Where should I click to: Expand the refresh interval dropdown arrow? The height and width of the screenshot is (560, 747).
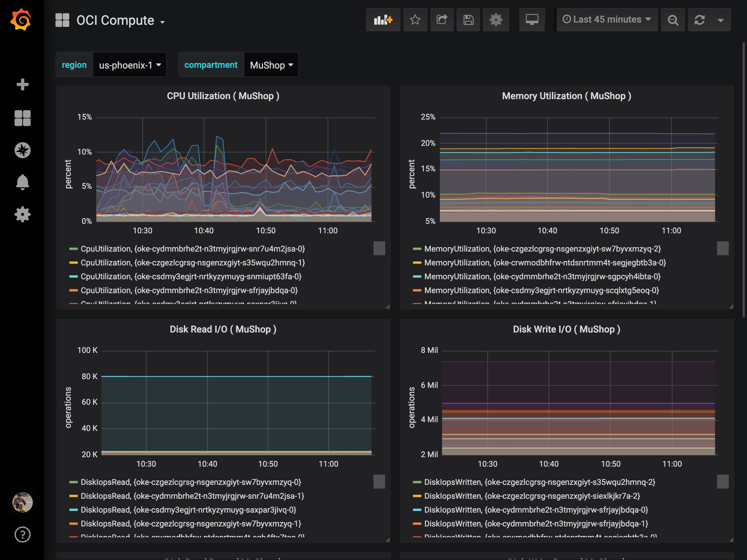720,20
